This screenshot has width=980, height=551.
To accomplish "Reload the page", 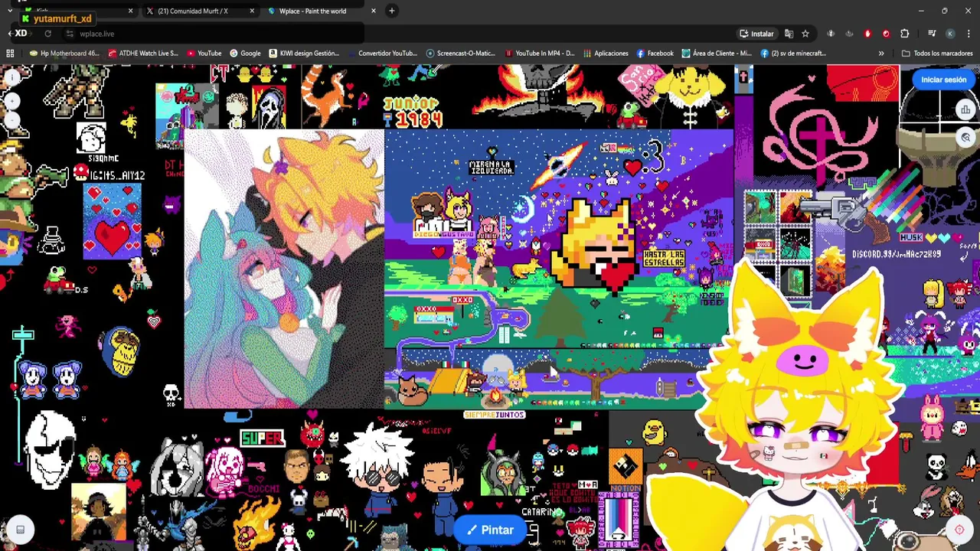I will [x=47, y=34].
